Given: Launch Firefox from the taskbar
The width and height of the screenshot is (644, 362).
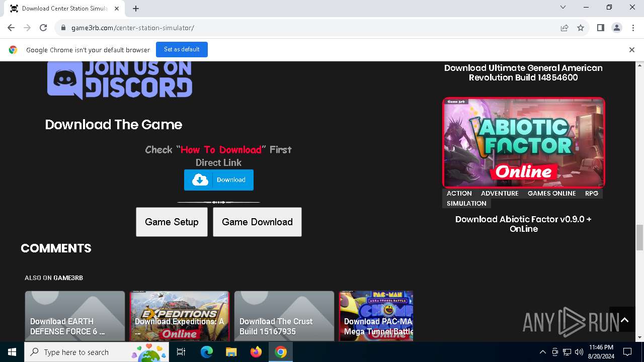Looking at the screenshot, I should [256, 352].
